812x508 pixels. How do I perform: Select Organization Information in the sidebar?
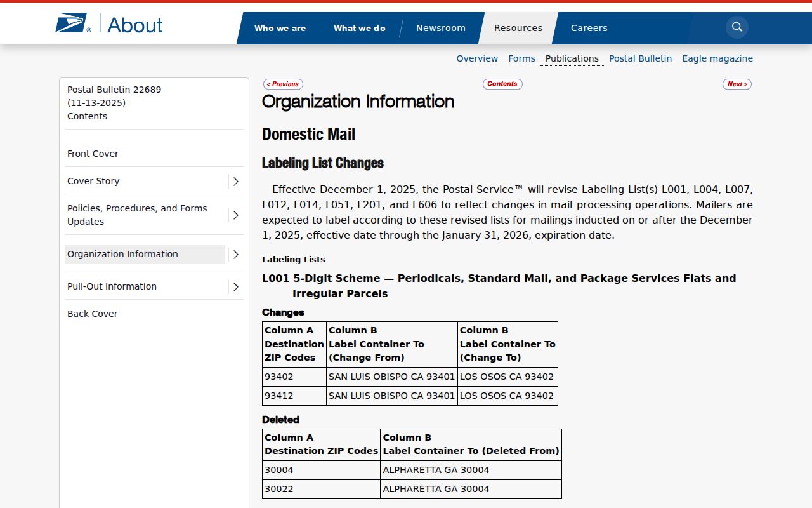click(145, 254)
